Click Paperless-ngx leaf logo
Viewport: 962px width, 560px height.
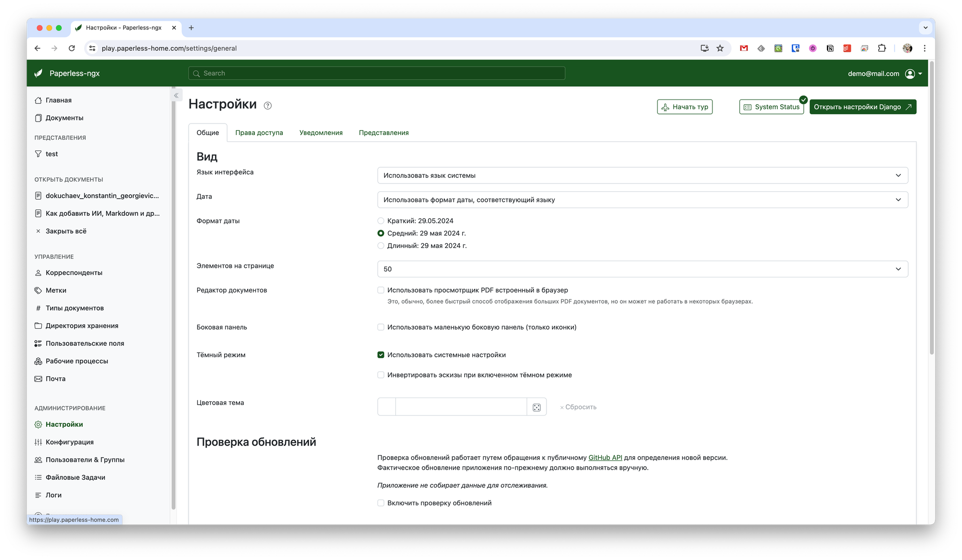tap(38, 73)
